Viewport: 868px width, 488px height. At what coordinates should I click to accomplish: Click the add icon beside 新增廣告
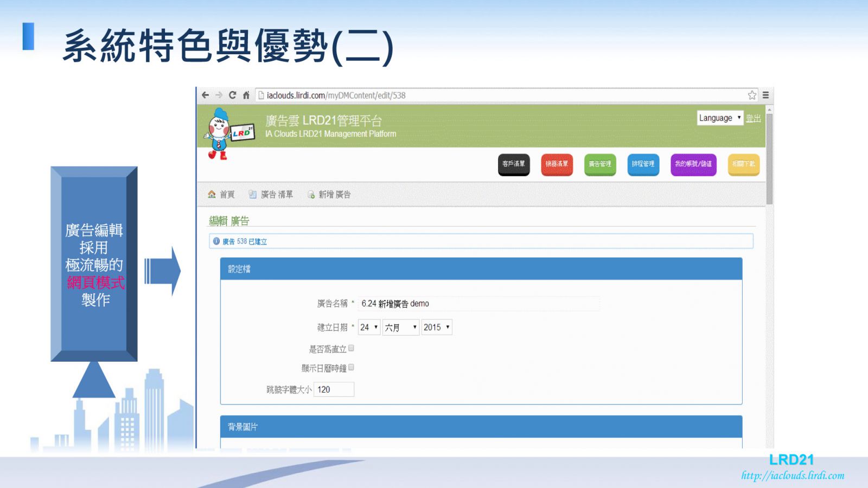pyautogui.click(x=311, y=194)
